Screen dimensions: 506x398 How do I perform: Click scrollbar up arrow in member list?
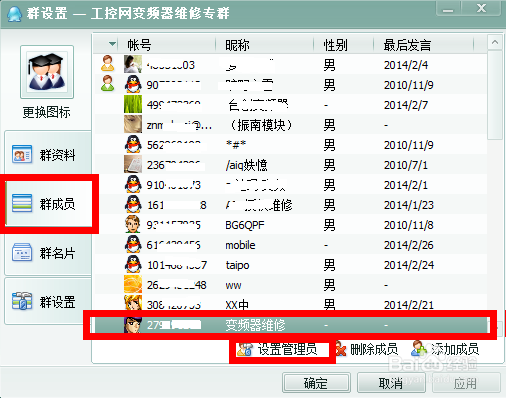pyautogui.click(x=495, y=42)
